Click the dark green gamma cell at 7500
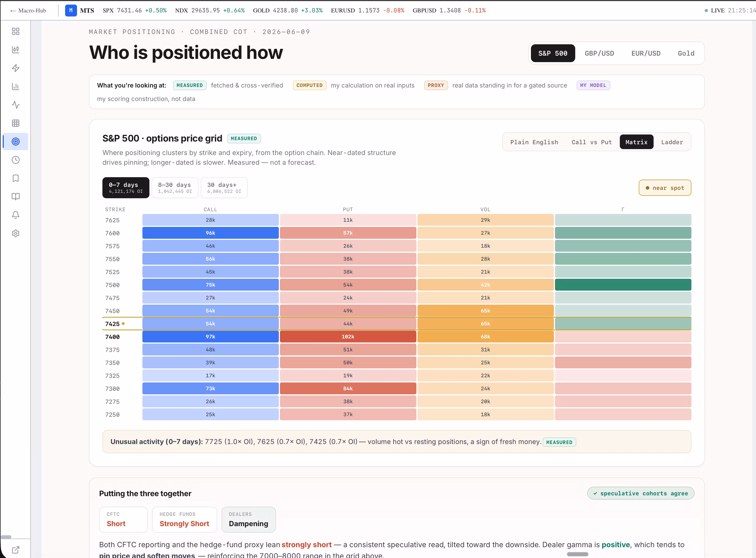Viewport: 756px width, 558px height. (623, 285)
